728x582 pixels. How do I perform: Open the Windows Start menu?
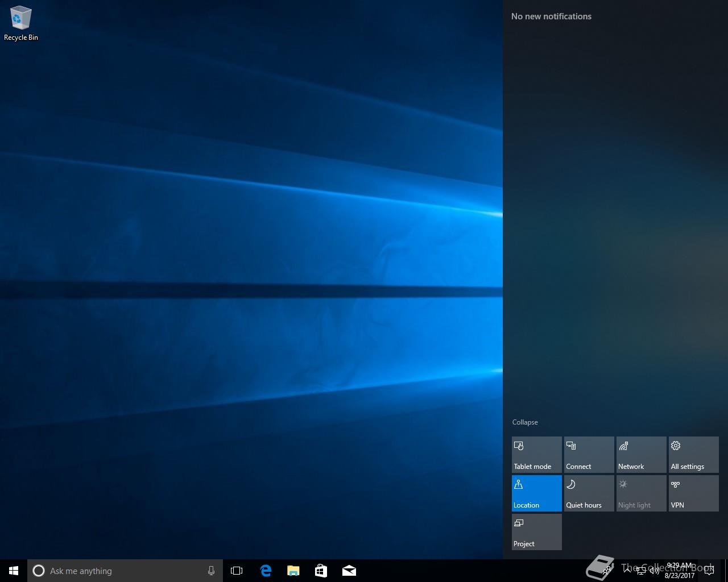tap(14, 571)
